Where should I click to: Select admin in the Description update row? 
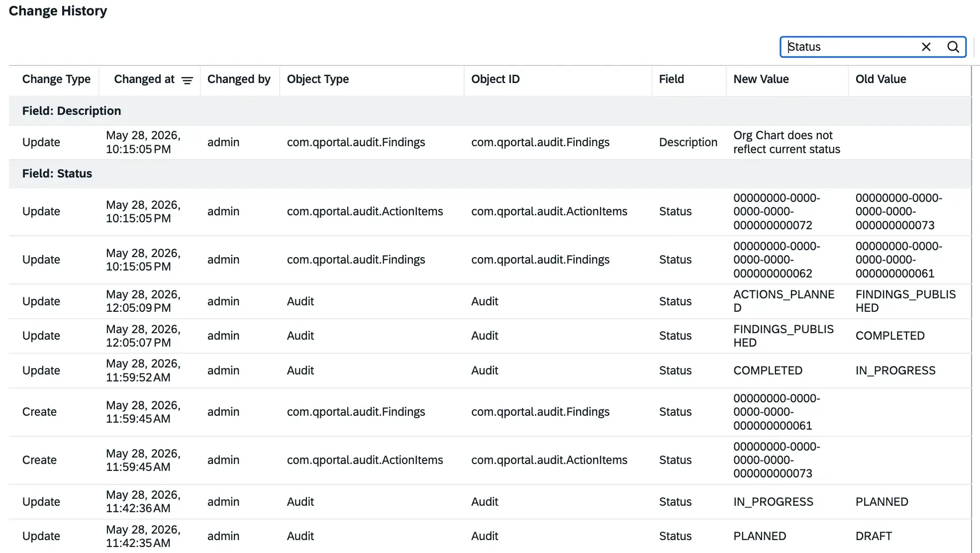pos(223,142)
